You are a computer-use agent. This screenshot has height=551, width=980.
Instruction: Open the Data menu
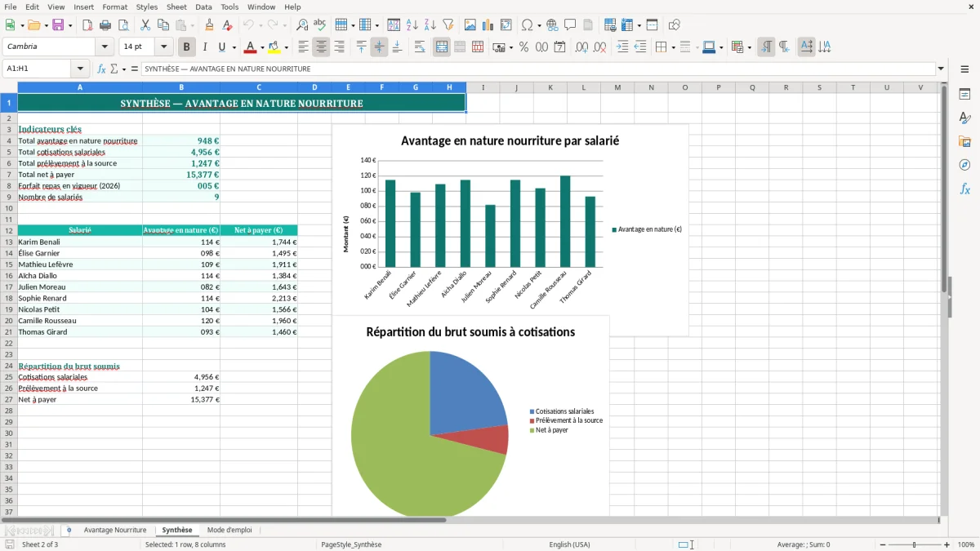pyautogui.click(x=203, y=7)
